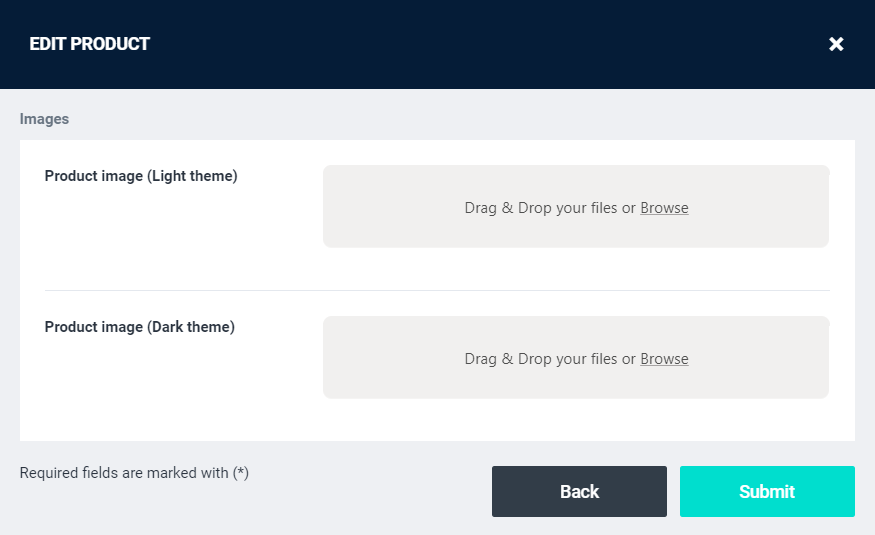The image size is (875, 535).
Task: Click the divider between the image rows
Action: point(437,290)
